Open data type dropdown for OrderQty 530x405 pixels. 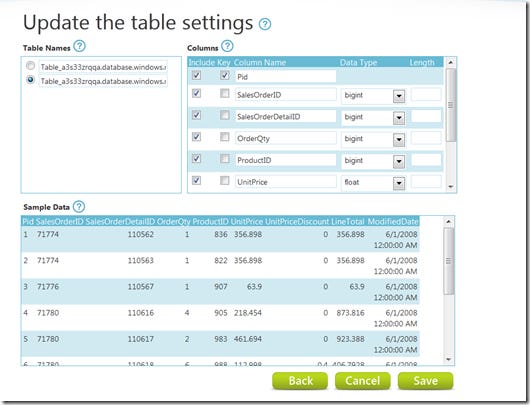pyautogui.click(x=399, y=140)
